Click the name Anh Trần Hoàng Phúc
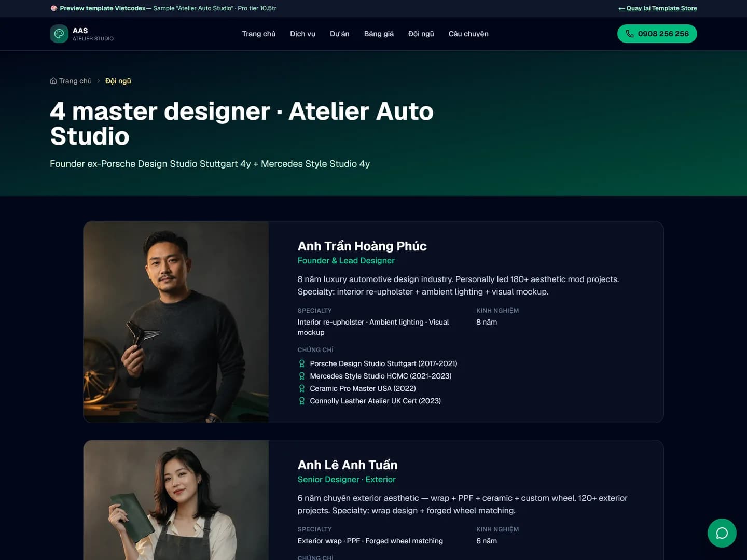747x560 pixels. click(x=362, y=246)
